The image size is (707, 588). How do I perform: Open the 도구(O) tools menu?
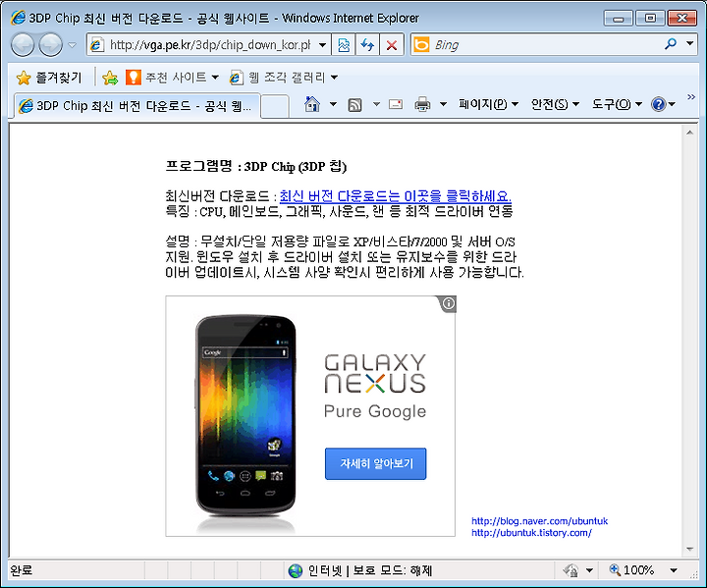click(617, 105)
